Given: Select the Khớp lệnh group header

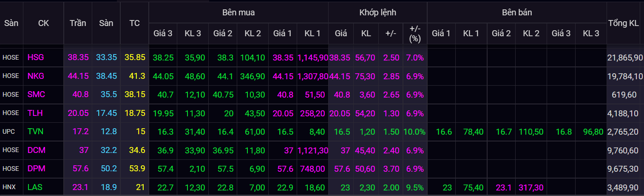Looking at the screenshot, I should point(378,12).
